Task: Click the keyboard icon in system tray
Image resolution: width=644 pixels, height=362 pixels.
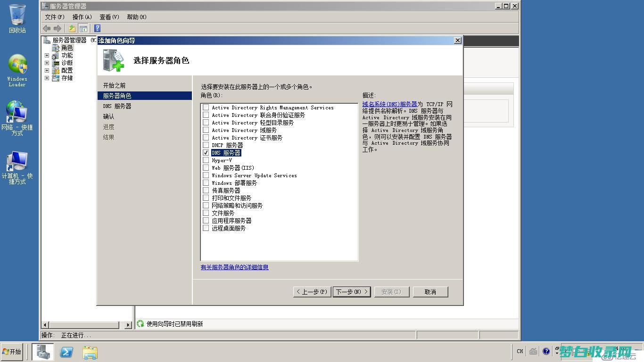Action: 533,351
